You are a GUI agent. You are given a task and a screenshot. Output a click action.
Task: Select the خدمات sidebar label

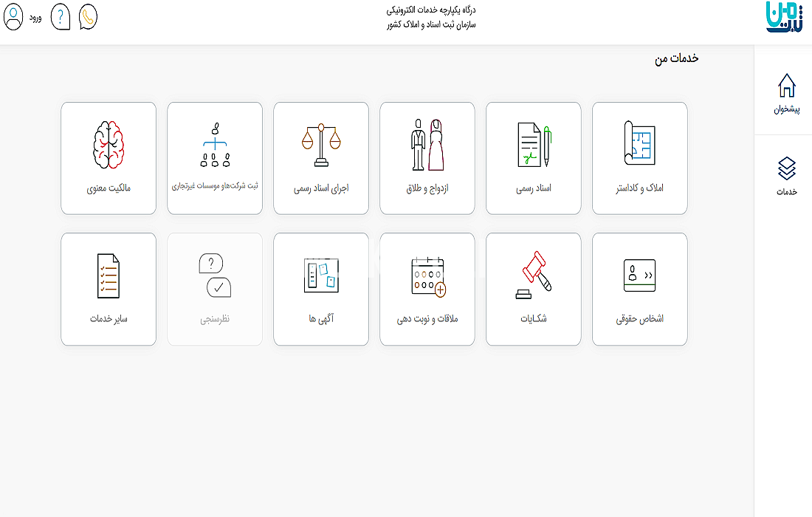coord(787,192)
